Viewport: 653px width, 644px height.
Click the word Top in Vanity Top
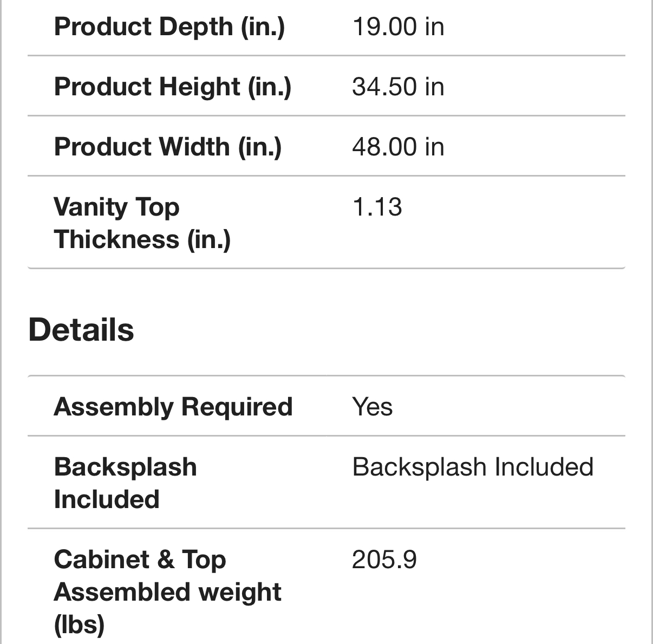click(x=157, y=207)
